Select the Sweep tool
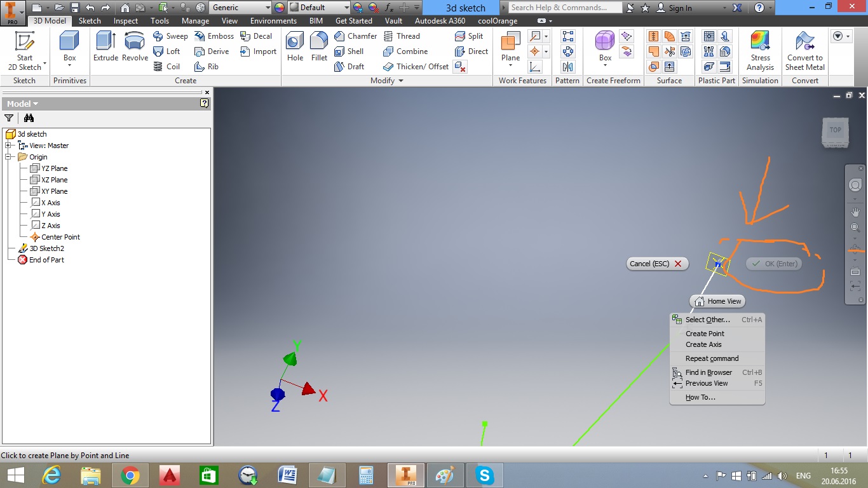The image size is (868, 488). [170, 36]
